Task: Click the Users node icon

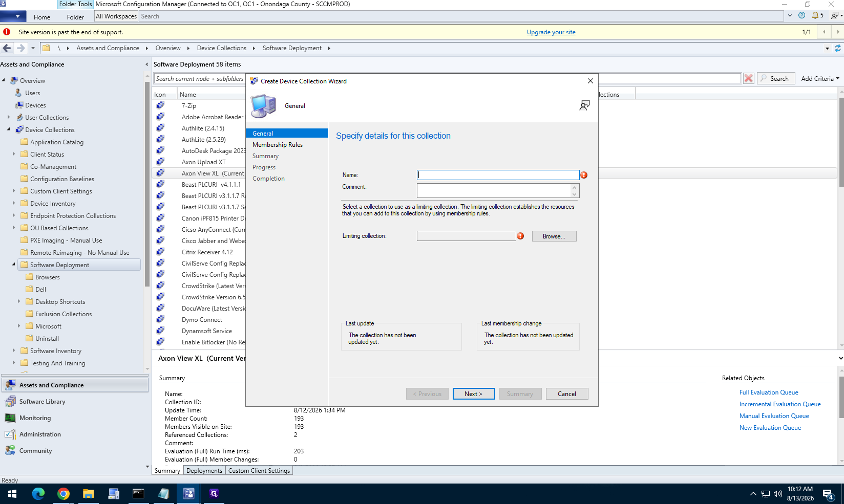Action: (19, 93)
